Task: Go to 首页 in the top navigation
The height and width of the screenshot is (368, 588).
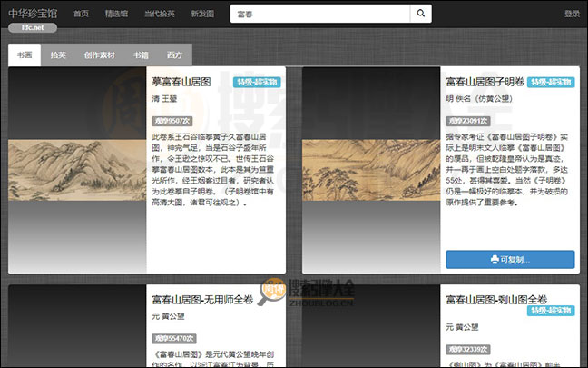Action: pos(81,14)
